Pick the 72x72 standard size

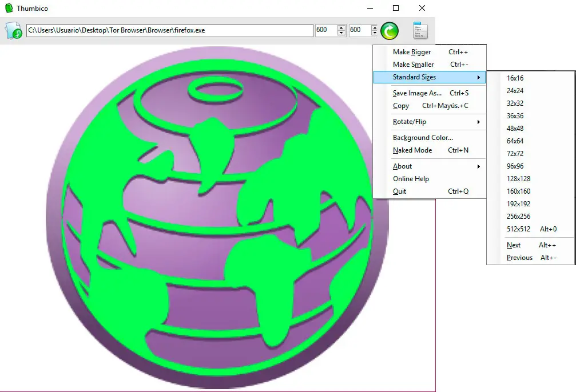pyautogui.click(x=530, y=153)
